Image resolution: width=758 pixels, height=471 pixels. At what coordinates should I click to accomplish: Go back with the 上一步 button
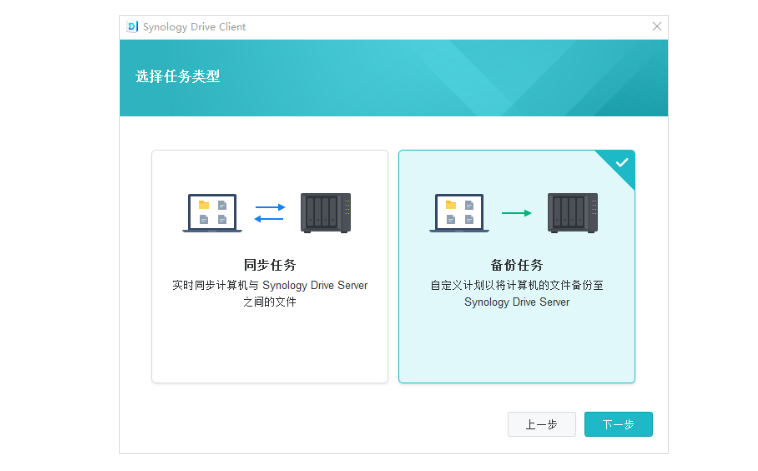coord(541,424)
